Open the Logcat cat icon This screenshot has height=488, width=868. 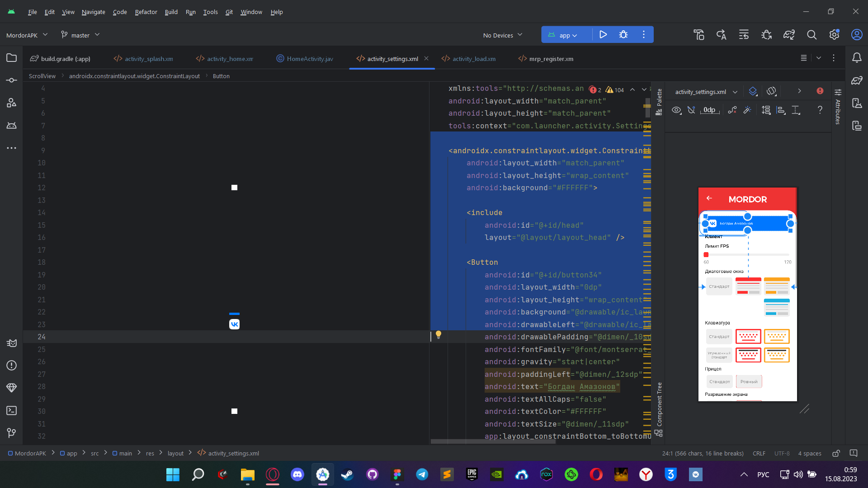point(11,343)
